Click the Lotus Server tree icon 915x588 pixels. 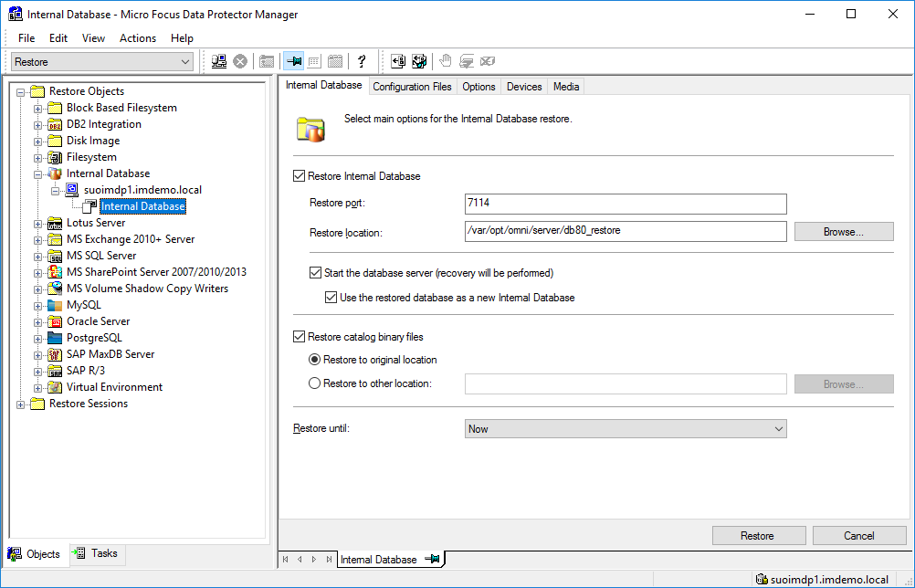tap(55, 223)
